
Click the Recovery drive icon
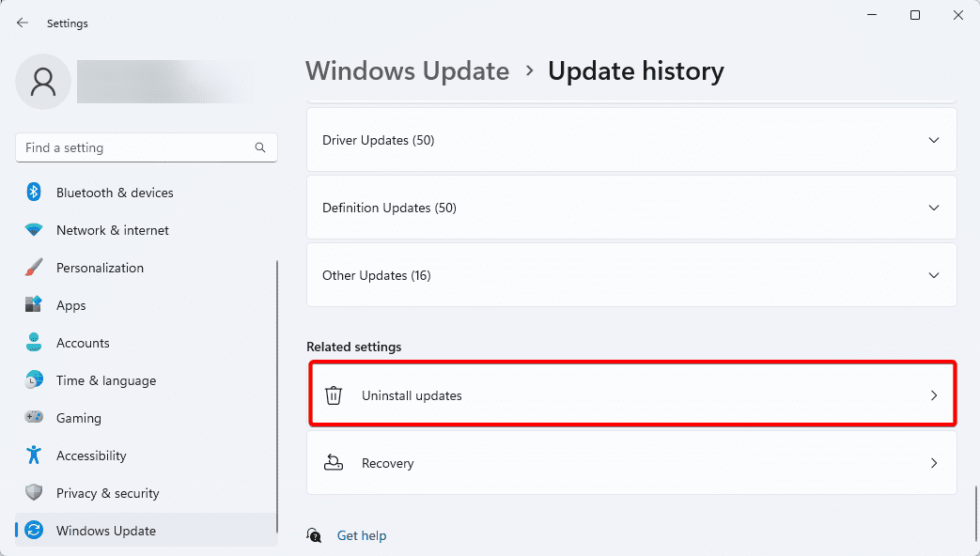[334, 463]
